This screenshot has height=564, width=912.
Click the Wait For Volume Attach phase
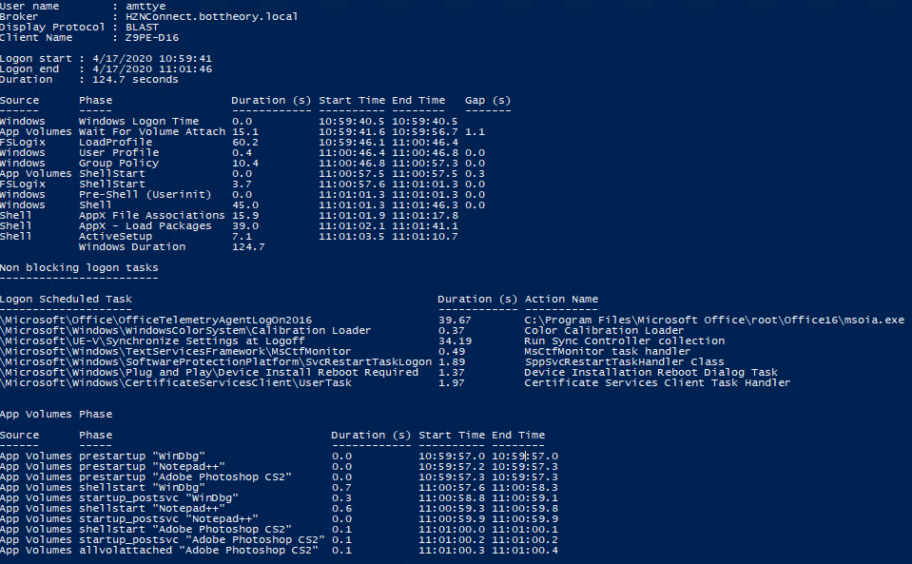[152, 132]
